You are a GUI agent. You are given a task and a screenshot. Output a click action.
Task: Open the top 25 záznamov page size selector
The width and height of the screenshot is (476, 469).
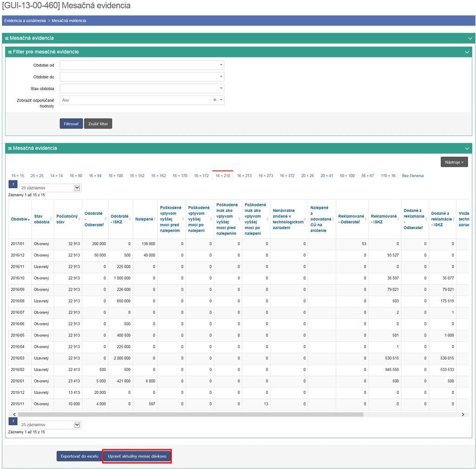click(50, 188)
